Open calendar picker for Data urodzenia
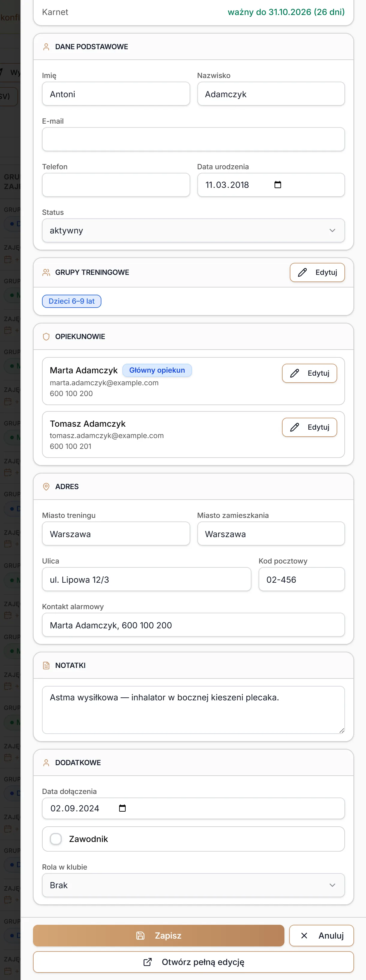 point(278,185)
